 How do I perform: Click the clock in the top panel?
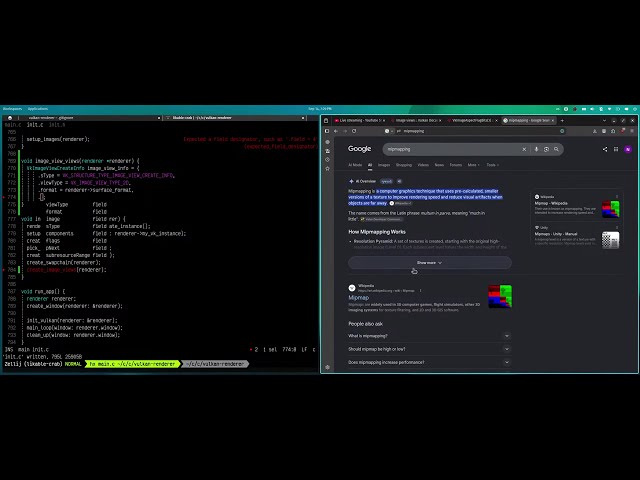(320, 109)
